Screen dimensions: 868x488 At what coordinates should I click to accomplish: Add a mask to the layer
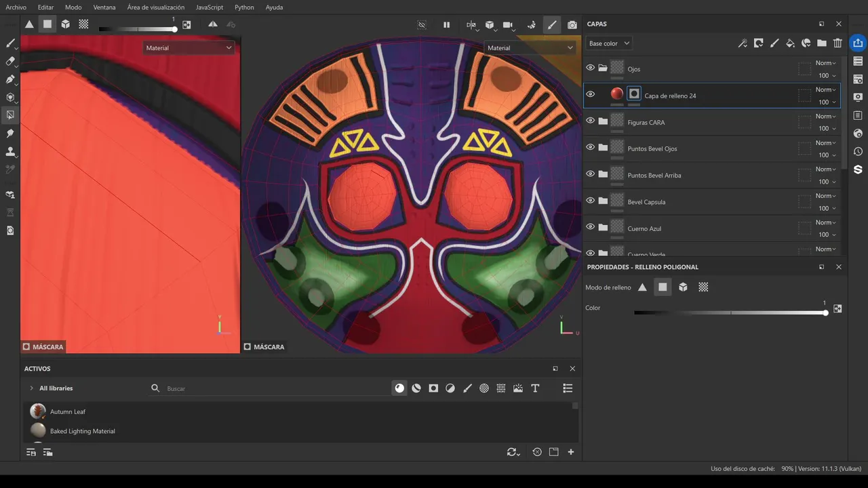[x=758, y=43]
